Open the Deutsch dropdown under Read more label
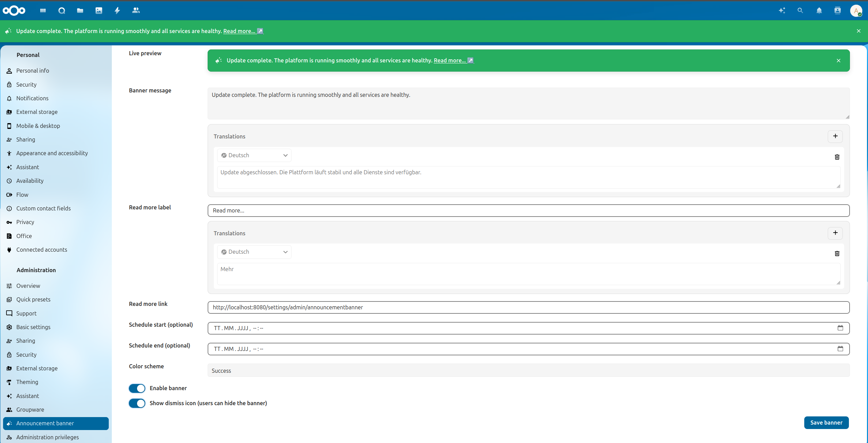The width and height of the screenshot is (868, 443). [254, 252]
